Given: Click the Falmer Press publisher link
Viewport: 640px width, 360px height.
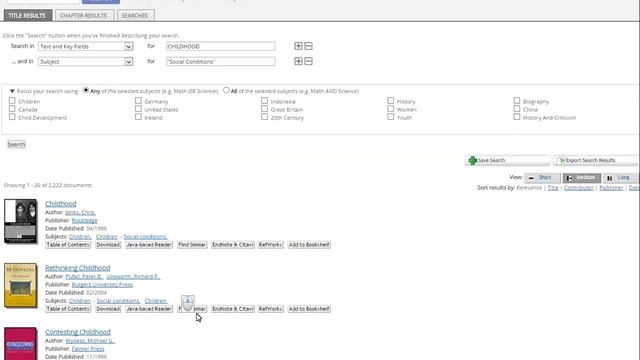Looking at the screenshot, I should tap(88, 349).
